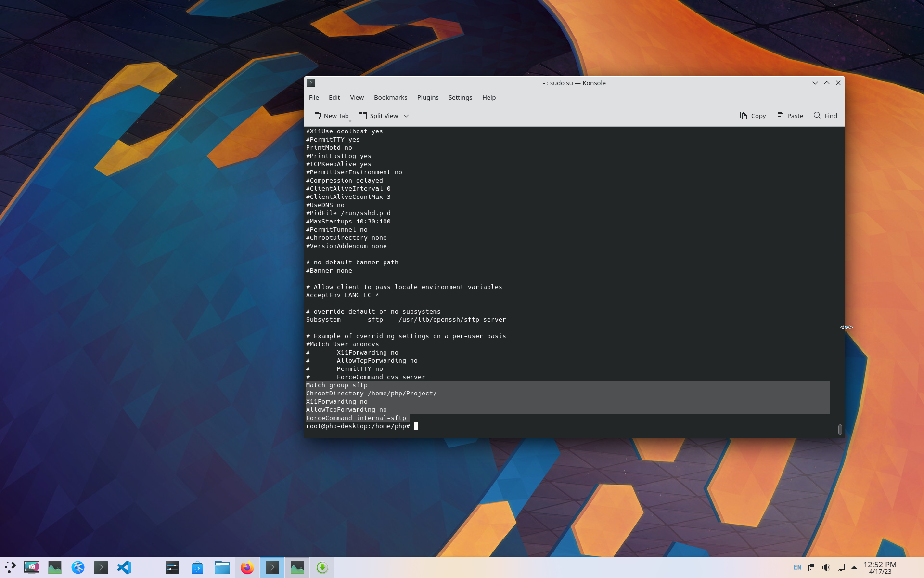924x578 pixels.
Task: Switch the EN keyboard layout indicator
Action: pos(797,567)
